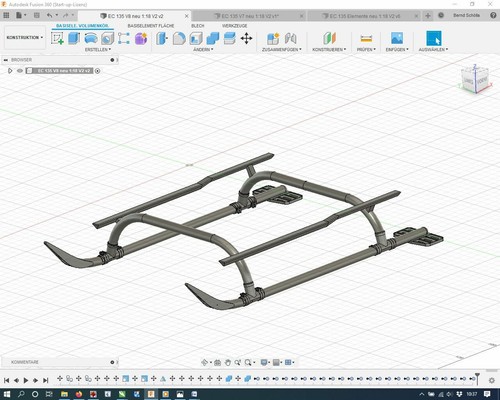The image size is (500, 400).
Task: Activate radio button beside EC 135 V8 component
Action: point(98,71)
